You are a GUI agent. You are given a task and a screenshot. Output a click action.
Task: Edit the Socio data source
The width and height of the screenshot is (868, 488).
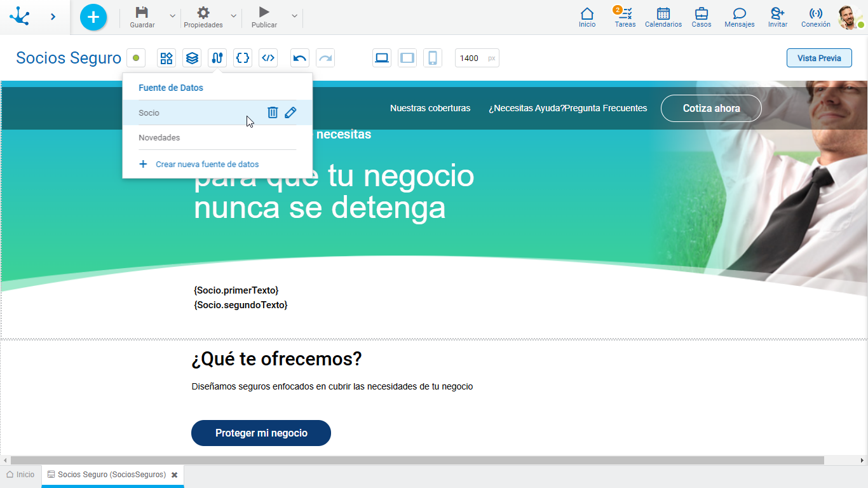point(290,112)
